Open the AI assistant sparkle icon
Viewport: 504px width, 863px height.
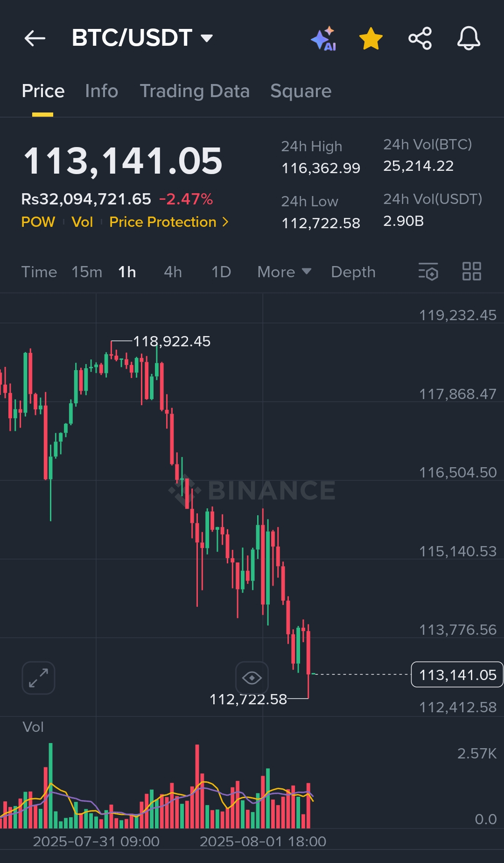pyautogui.click(x=324, y=38)
